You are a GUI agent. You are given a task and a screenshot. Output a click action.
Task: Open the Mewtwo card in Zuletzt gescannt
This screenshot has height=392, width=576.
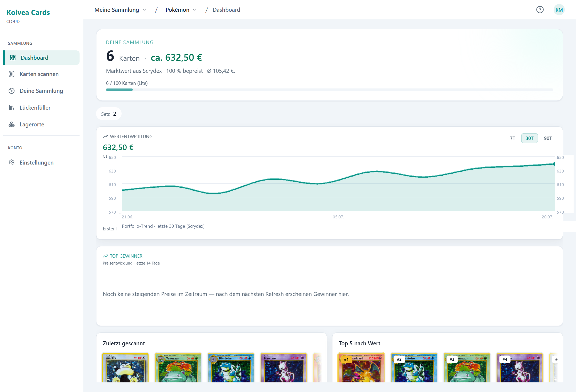pyautogui.click(x=283, y=368)
